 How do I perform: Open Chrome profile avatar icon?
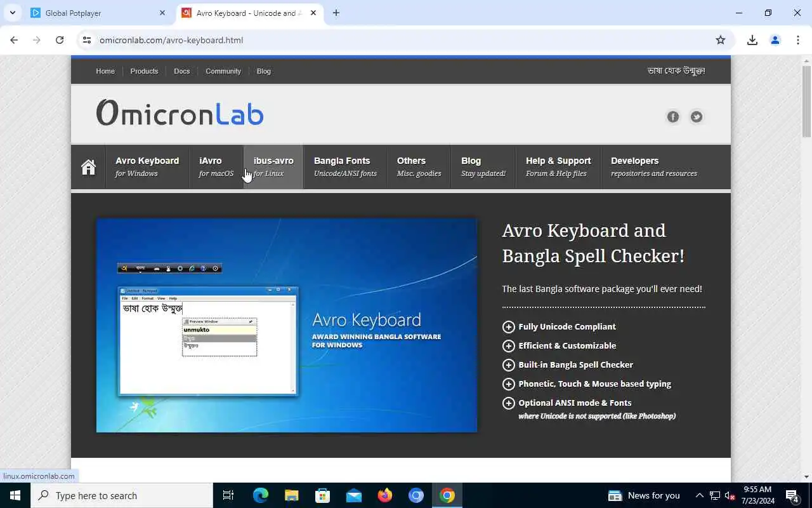[x=775, y=40]
